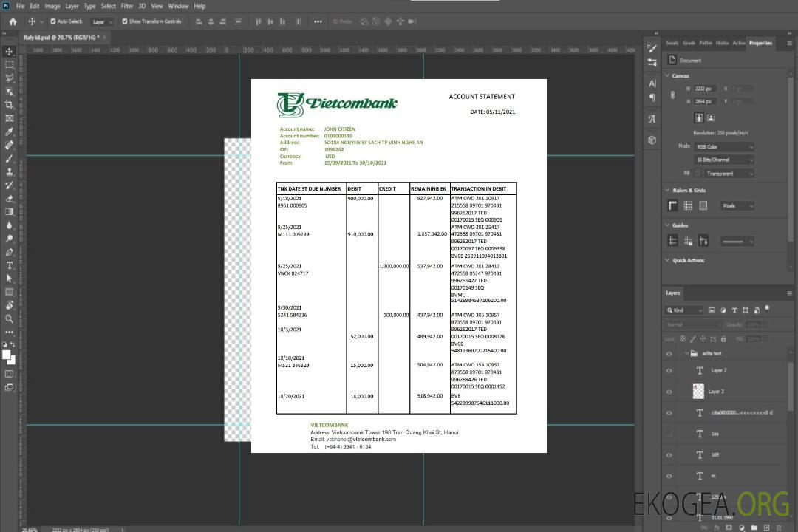Toggle the Auto-Select checkbox
Image resolution: width=798 pixels, height=532 pixels.
tap(53, 21)
